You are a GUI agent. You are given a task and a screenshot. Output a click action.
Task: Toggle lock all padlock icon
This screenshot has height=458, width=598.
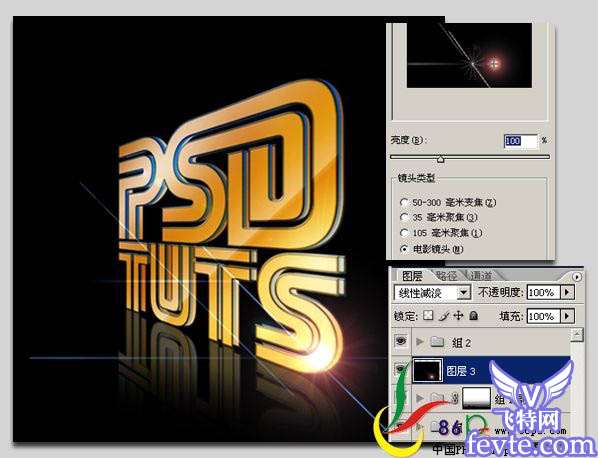coord(473,315)
